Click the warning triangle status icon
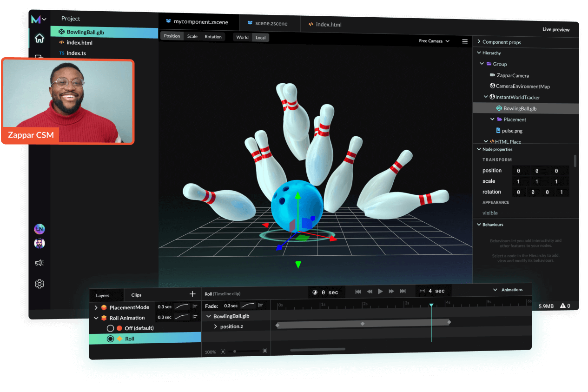This screenshot has width=588, height=392. coord(563,306)
